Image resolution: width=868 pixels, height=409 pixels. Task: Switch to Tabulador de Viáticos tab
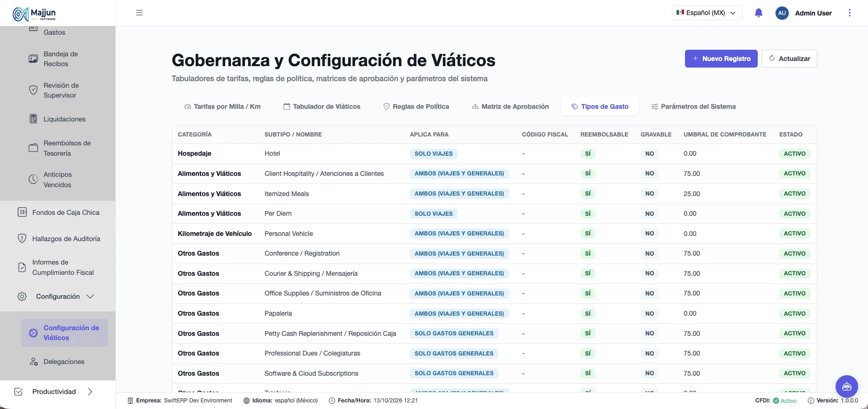(x=322, y=106)
